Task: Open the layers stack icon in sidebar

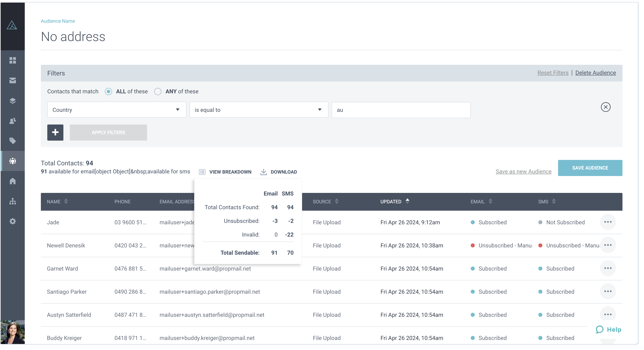Action: 12,101
